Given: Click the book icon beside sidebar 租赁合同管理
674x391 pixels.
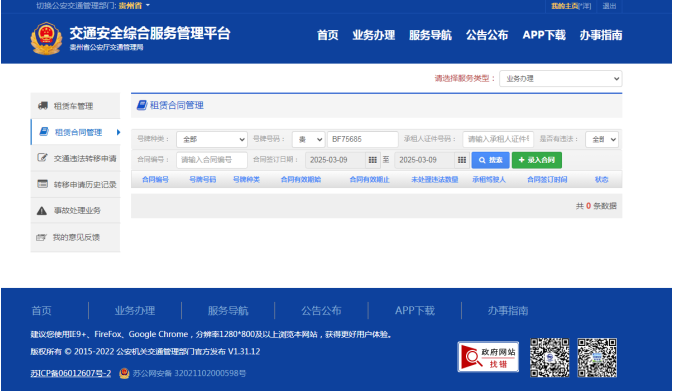Looking at the screenshot, I should point(44,131).
